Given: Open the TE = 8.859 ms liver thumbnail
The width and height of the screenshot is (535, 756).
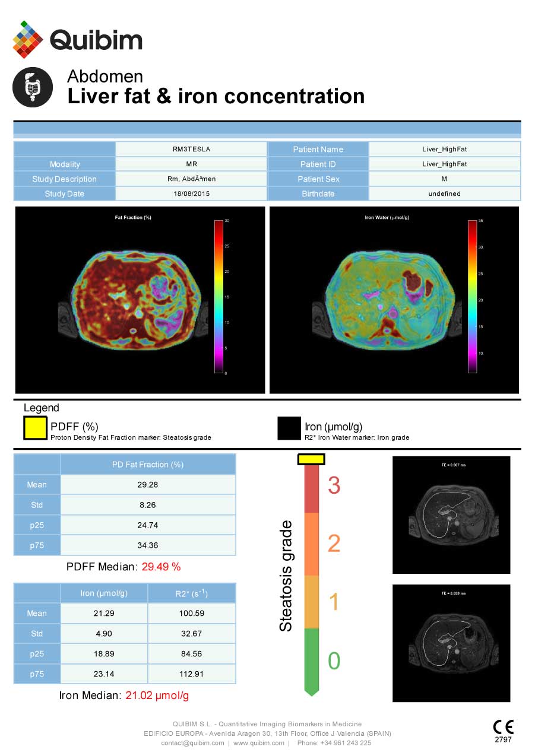Looking at the screenshot, I should (x=451, y=643).
